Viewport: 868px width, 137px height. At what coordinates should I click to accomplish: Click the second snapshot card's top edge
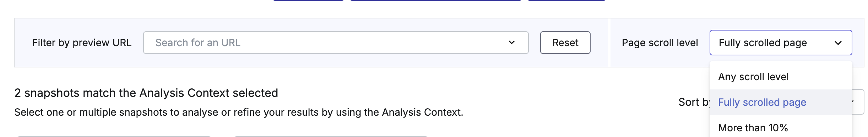coord(331,136)
